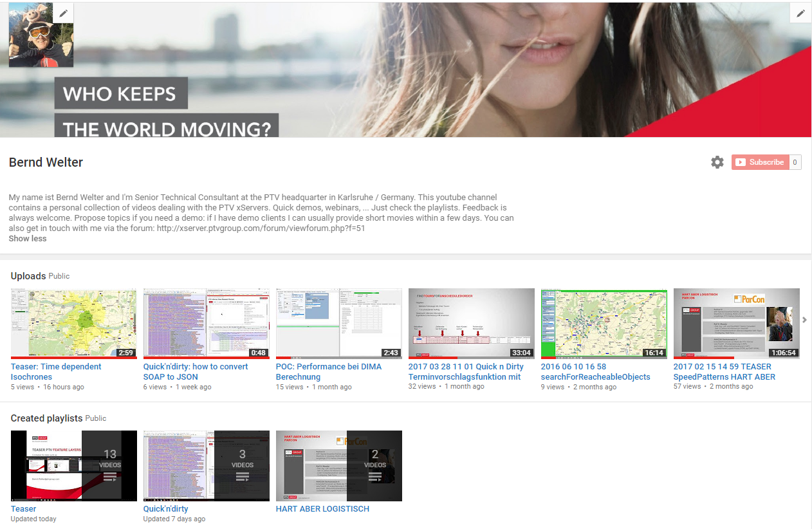Image resolution: width=812 pixels, height=529 pixels.
Task: Click the subscriber count box
Action: (x=795, y=162)
